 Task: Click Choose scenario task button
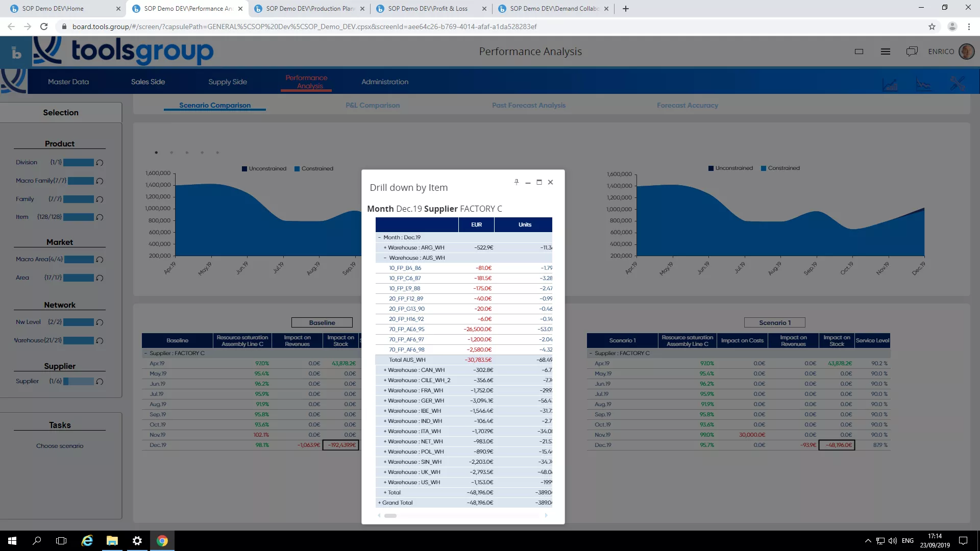60,445
